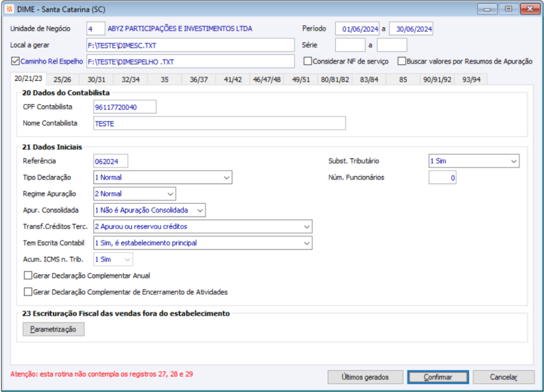Screen dimensions: 544x392
Task: Click the second Série input field
Action: point(392,45)
